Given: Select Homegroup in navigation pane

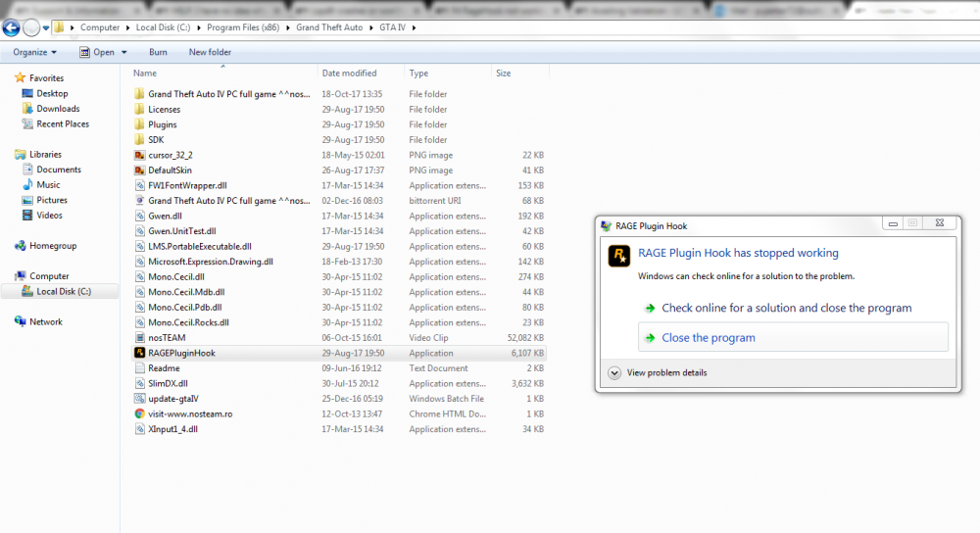Looking at the screenshot, I should [x=53, y=246].
